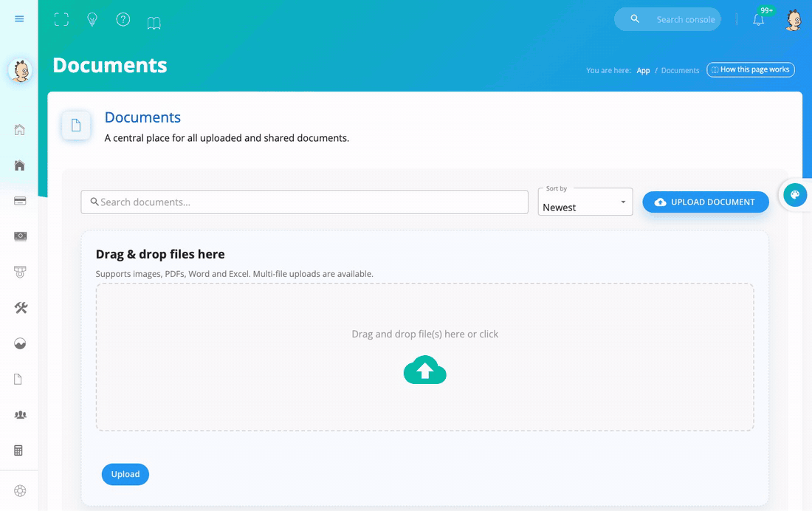Open the help question mark icon
This screenshot has width=812, height=511.
(123, 20)
